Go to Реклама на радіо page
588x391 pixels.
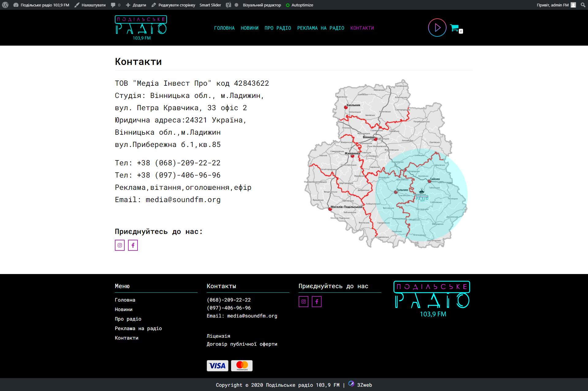320,28
